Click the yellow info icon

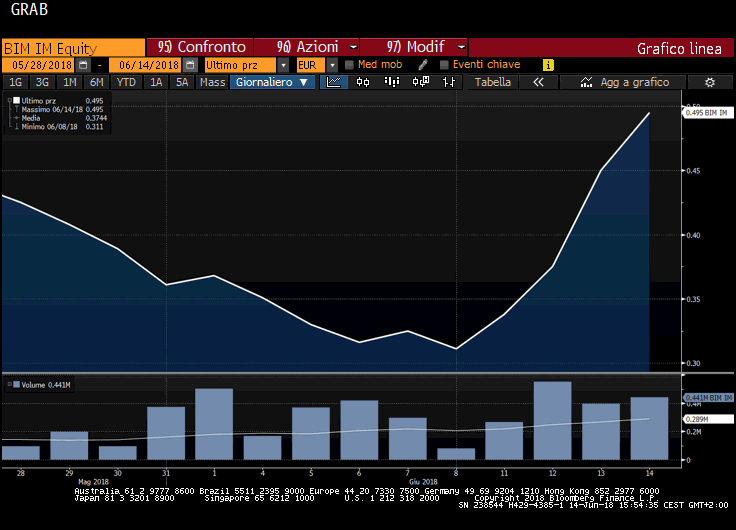click(x=548, y=65)
